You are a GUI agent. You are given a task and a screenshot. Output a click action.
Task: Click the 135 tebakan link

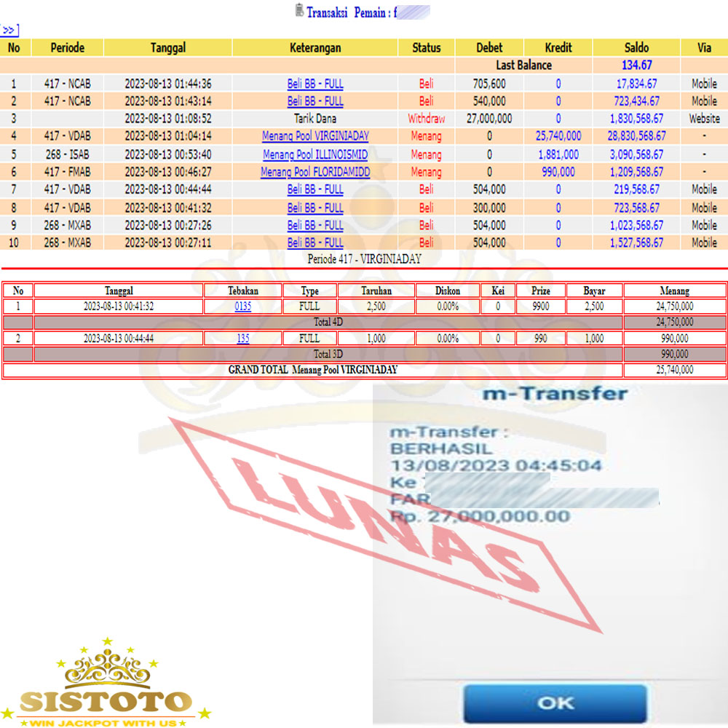[243, 339]
